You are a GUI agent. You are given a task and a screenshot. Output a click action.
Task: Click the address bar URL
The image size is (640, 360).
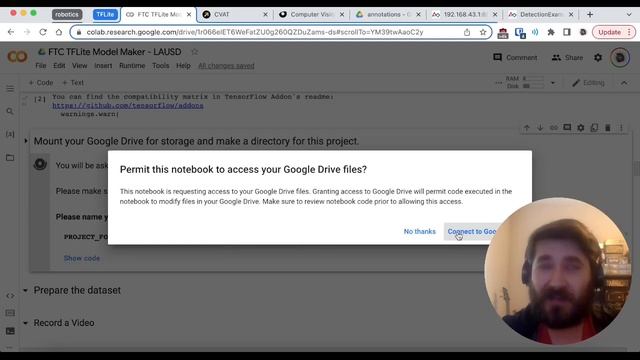(255, 32)
